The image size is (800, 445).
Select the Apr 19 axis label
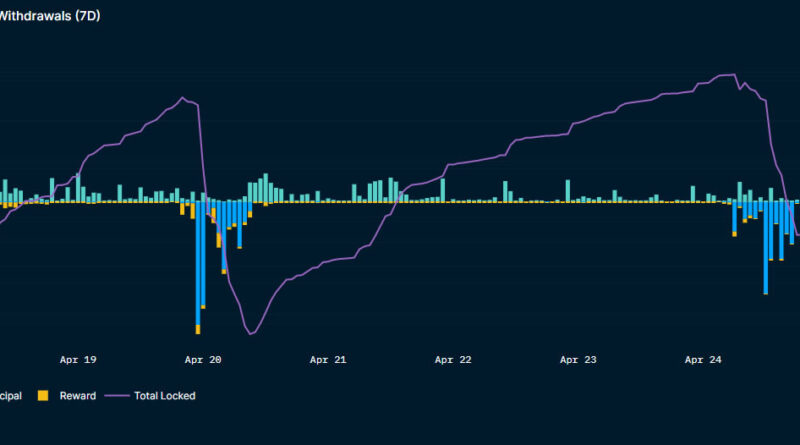pyautogui.click(x=78, y=360)
